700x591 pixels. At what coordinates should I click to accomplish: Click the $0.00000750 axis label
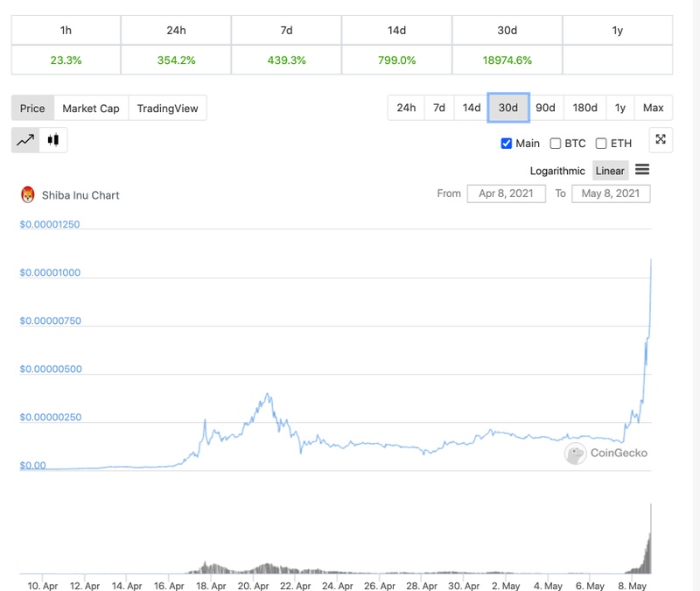point(51,320)
